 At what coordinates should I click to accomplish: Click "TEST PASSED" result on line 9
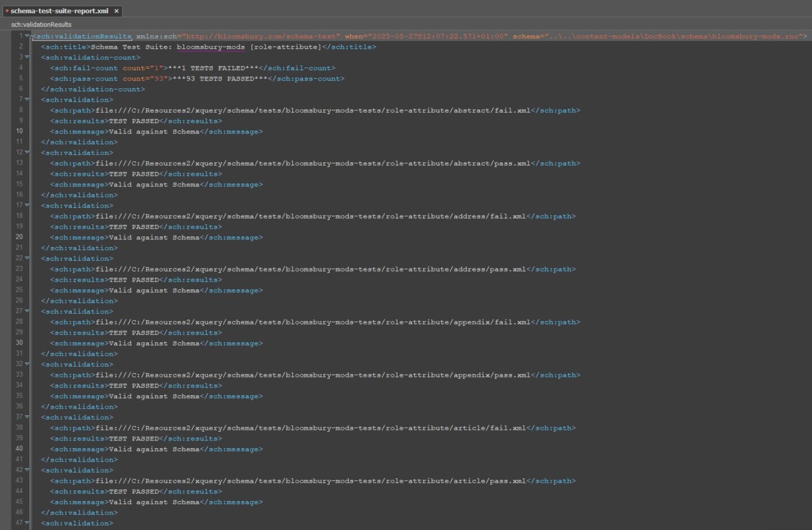pyautogui.click(x=134, y=121)
